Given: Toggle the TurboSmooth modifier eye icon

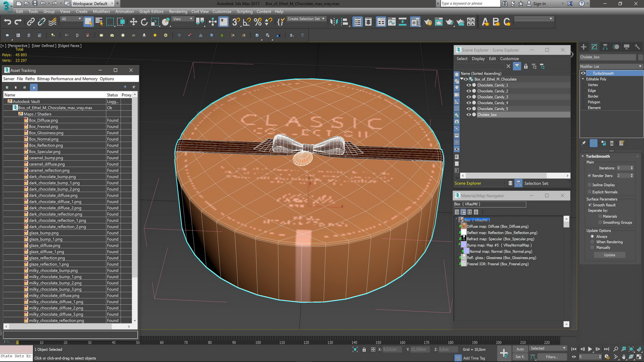Looking at the screenshot, I should coord(583,73).
